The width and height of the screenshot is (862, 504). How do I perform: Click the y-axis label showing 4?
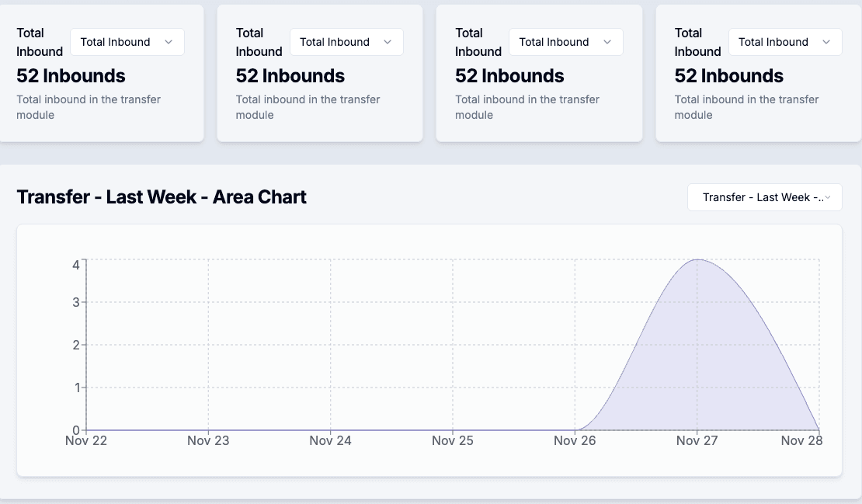(76, 265)
